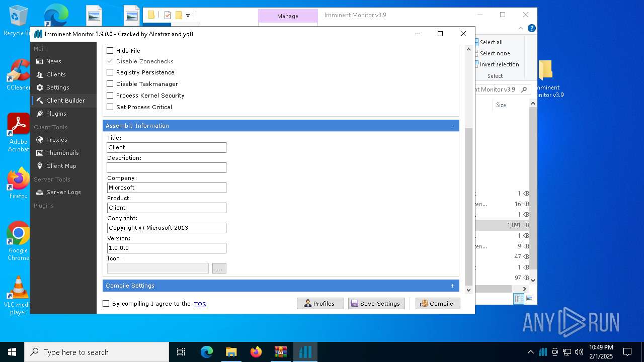The image size is (644, 362).
Task: Check Disable Taskmanager option
Action: (x=110, y=84)
